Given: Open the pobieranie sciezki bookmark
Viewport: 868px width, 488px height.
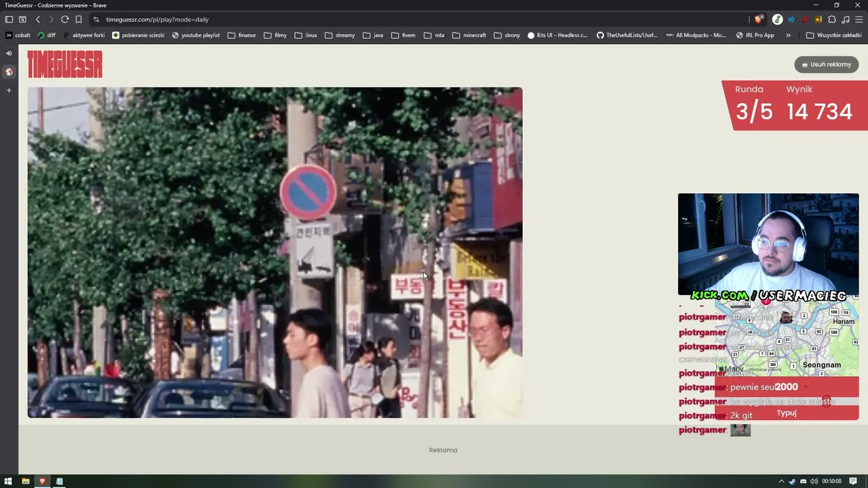Looking at the screenshot, I should click(x=138, y=35).
